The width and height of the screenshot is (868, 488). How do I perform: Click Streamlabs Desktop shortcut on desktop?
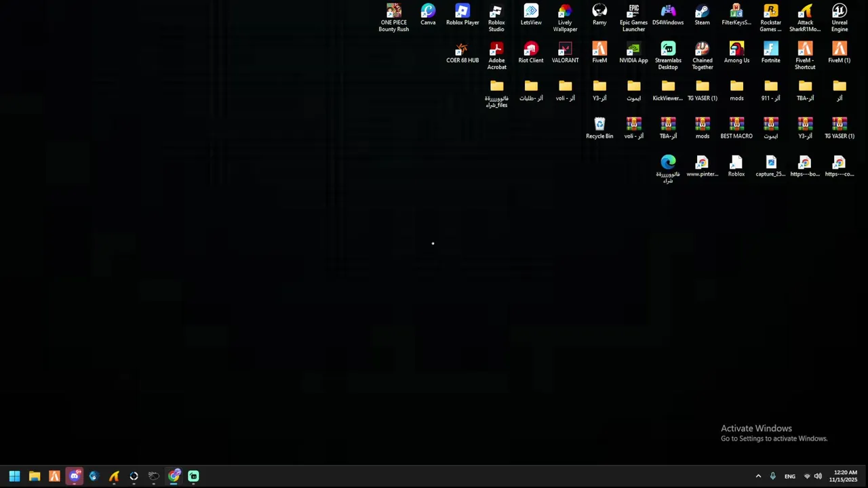668,56
